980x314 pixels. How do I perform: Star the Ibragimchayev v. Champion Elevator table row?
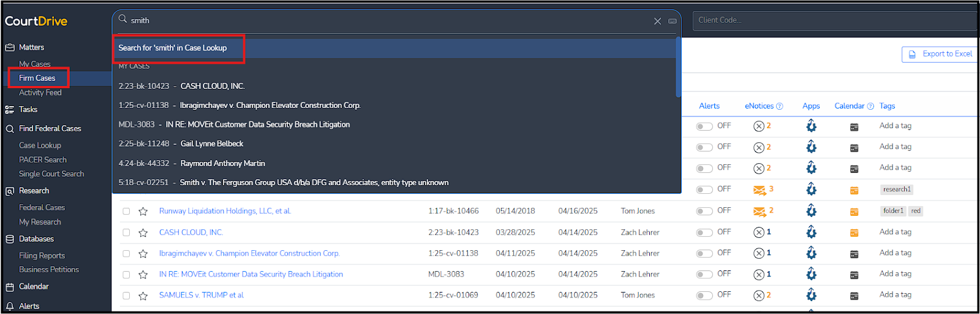coord(143,254)
